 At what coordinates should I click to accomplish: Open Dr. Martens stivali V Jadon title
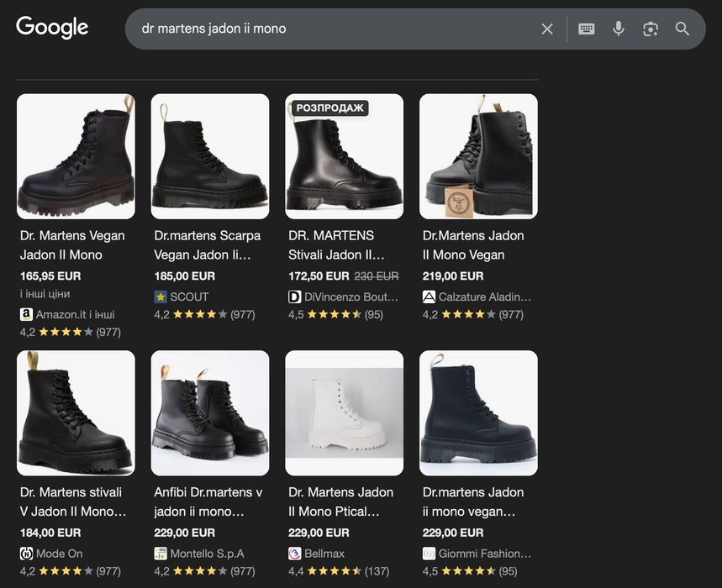tap(73, 502)
